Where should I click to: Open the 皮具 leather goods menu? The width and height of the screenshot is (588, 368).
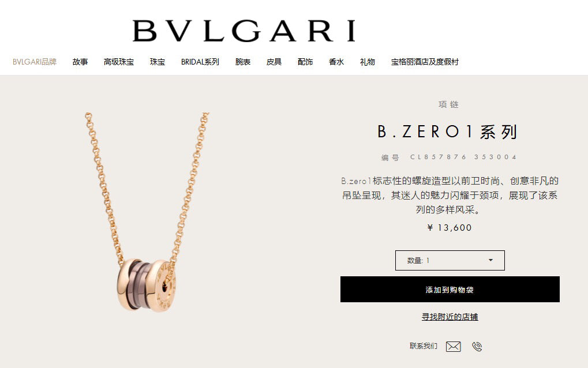click(274, 62)
